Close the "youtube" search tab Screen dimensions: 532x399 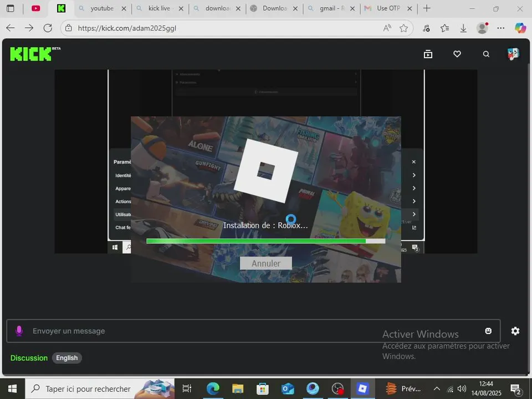pos(124,9)
